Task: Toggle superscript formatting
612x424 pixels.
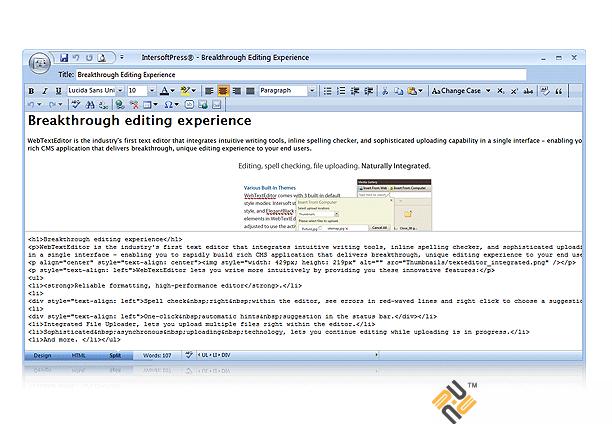Action: coord(514,91)
